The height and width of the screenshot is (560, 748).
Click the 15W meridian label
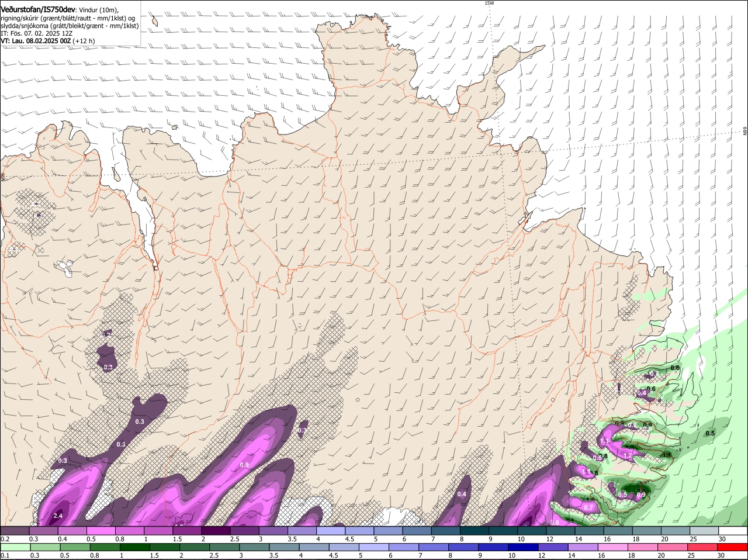(x=489, y=3)
